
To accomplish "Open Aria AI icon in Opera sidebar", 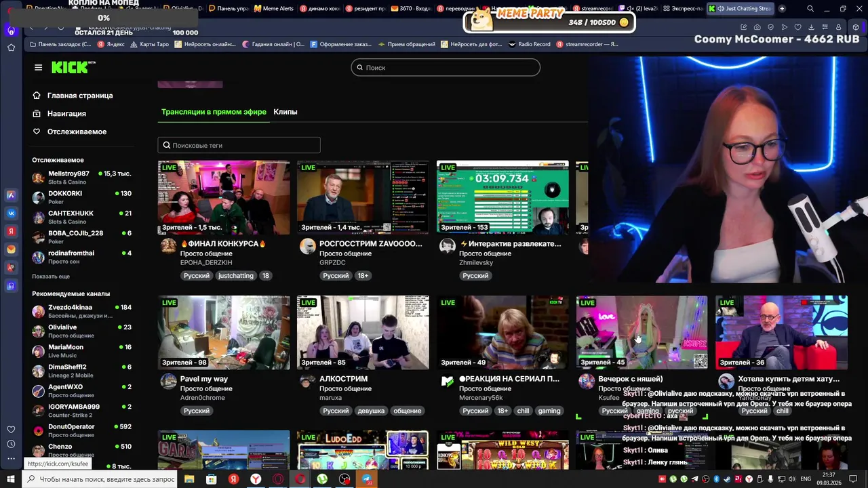I will [x=11, y=195].
